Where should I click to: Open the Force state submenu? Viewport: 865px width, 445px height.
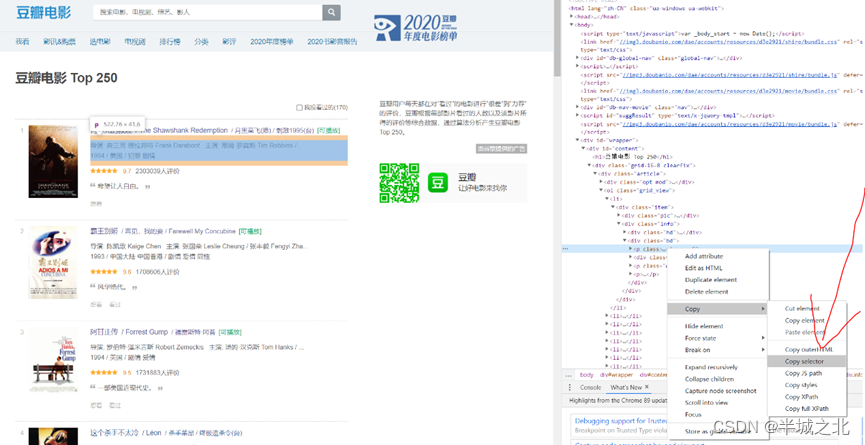pos(717,338)
